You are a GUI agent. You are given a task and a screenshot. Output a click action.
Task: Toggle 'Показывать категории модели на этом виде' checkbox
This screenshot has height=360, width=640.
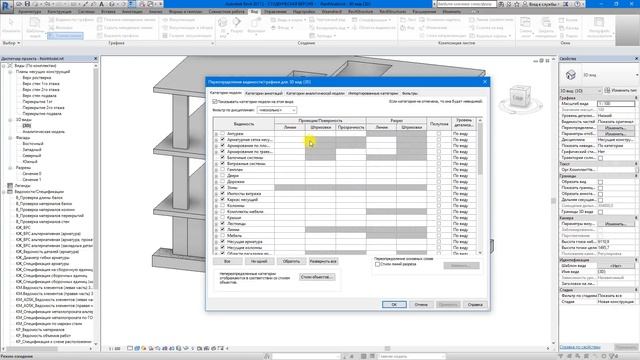tap(215, 102)
